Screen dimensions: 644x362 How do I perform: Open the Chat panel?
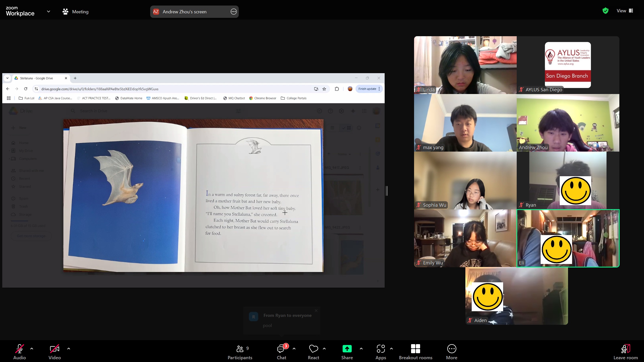pos(281,352)
